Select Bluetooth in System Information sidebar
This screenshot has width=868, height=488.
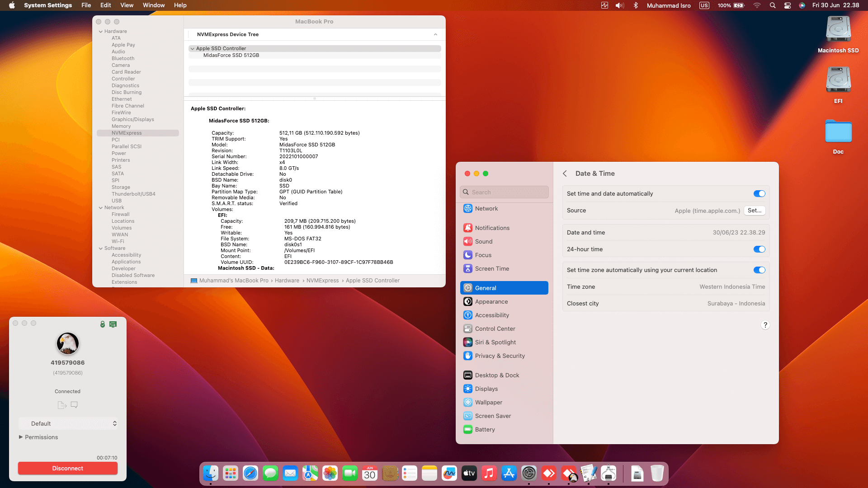123,59
